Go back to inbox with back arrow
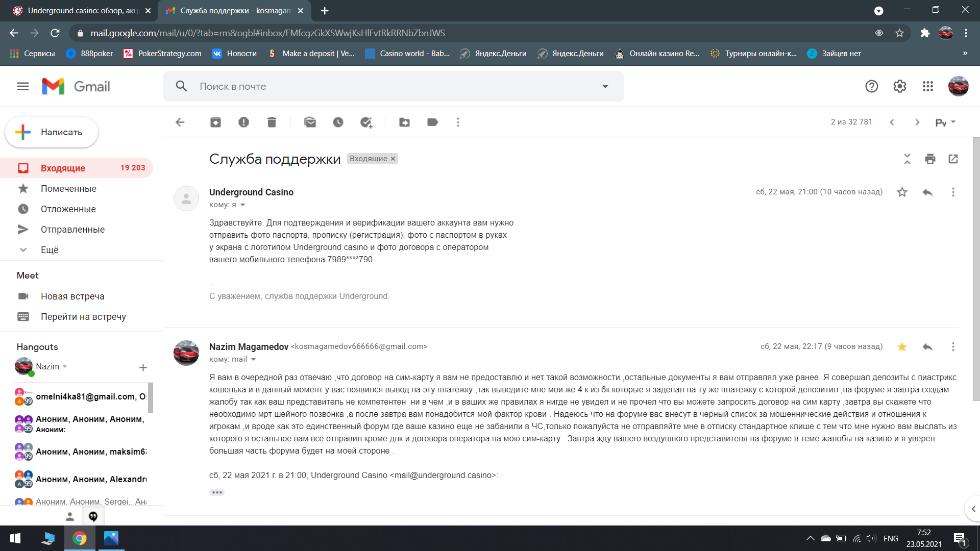The width and height of the screenshot is (980, 551). [x=180, y=122]
